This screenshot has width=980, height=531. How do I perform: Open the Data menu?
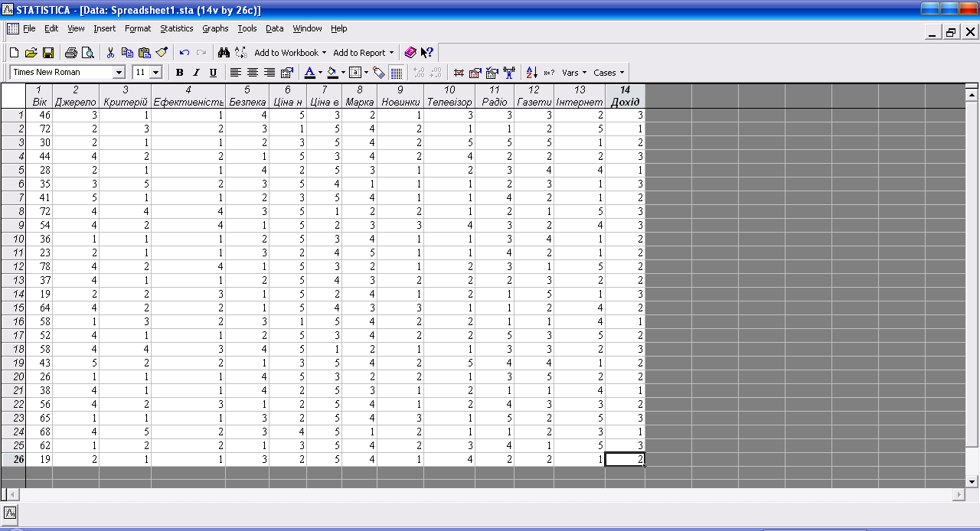pos(275,28)
